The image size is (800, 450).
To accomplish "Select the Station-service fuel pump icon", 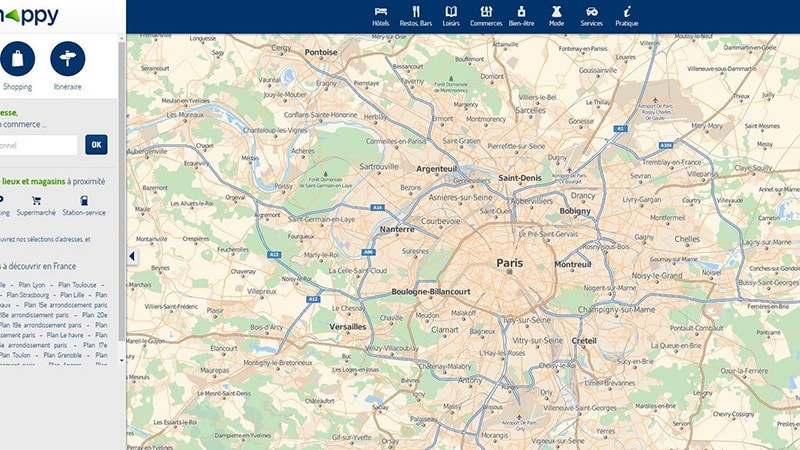I will (x=84, y=201).
